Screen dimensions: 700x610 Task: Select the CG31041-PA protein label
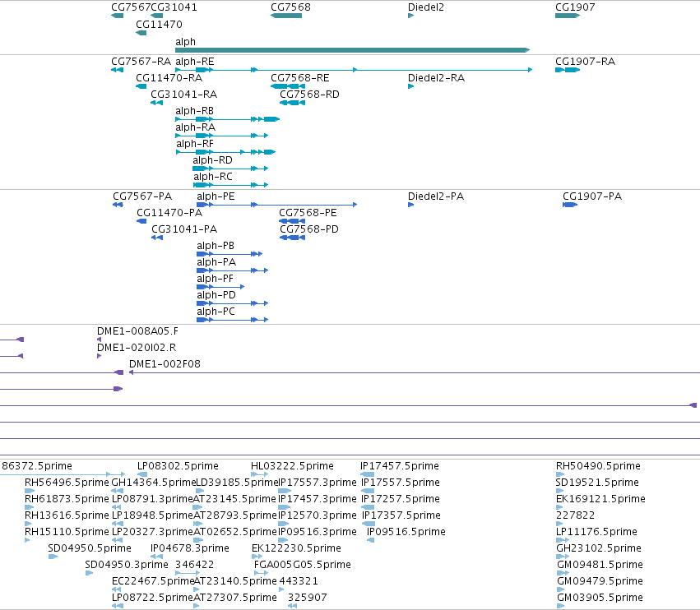[x=184, y=229]
